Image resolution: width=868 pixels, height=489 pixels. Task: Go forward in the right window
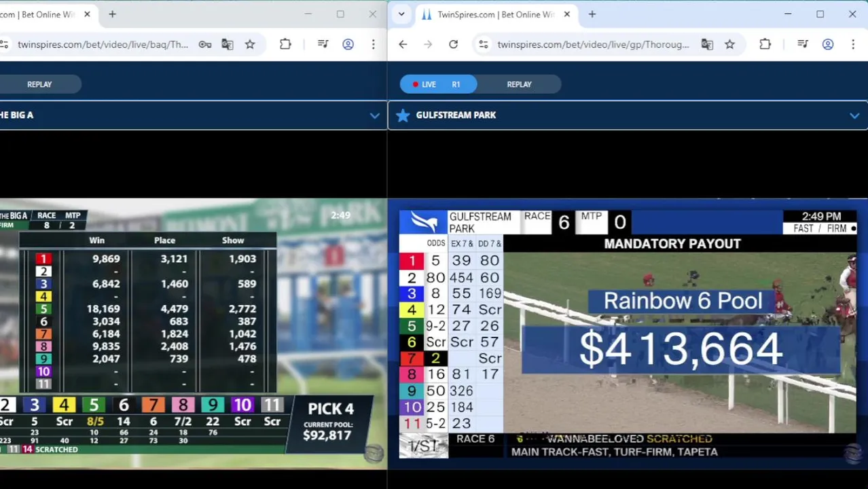428,44
